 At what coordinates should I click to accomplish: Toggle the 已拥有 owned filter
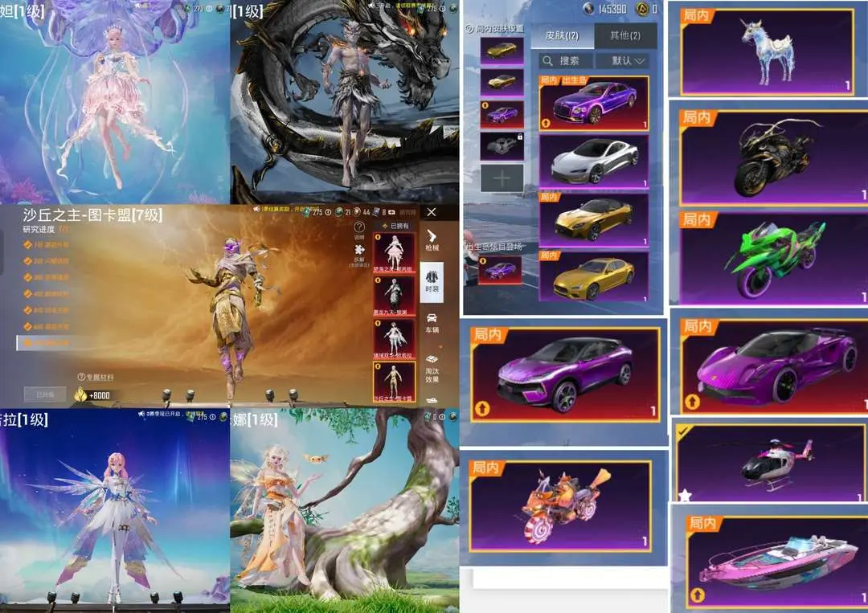[x=395, y=226]
